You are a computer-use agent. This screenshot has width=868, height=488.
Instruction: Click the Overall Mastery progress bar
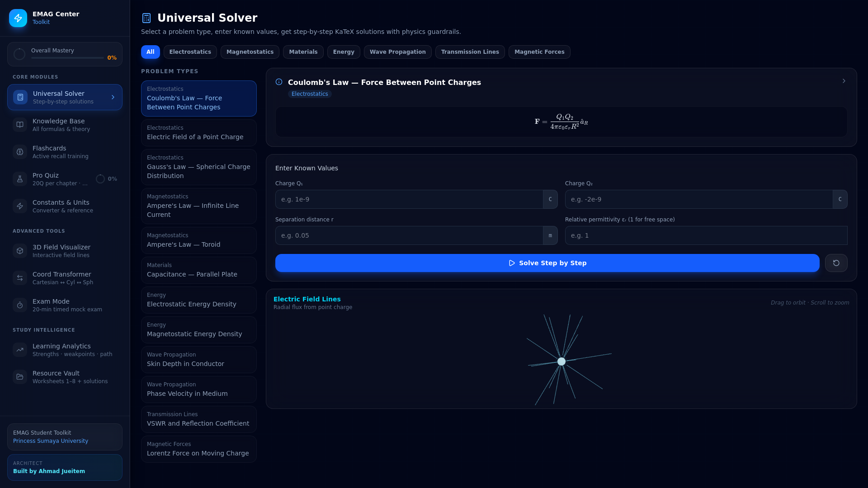[x=67, y=58]
